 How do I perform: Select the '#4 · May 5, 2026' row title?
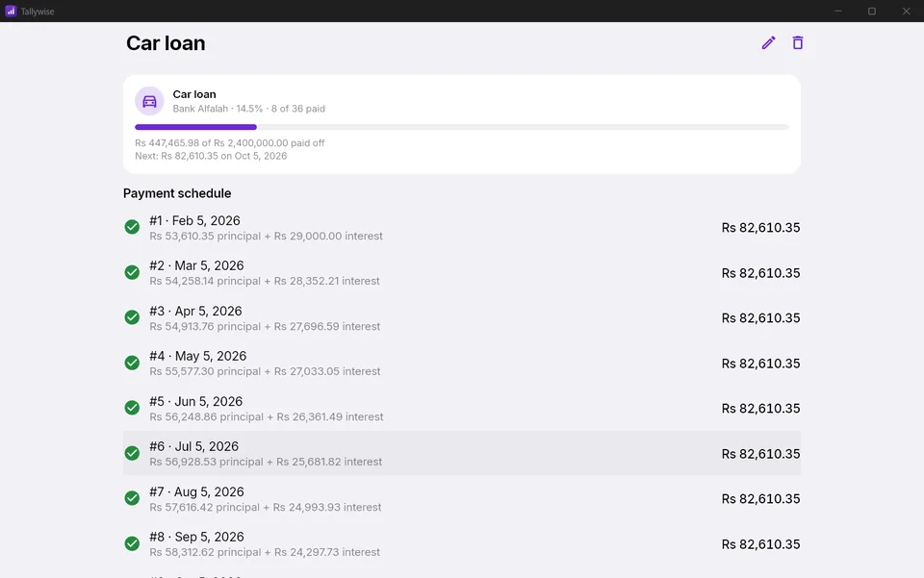(197, 356)
